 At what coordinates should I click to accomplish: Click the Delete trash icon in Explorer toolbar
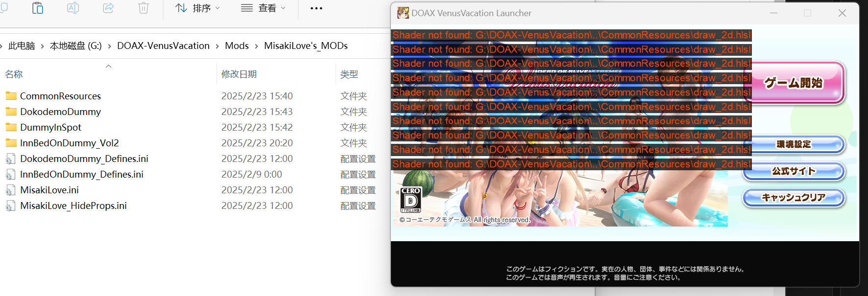[x=144, y=8]
